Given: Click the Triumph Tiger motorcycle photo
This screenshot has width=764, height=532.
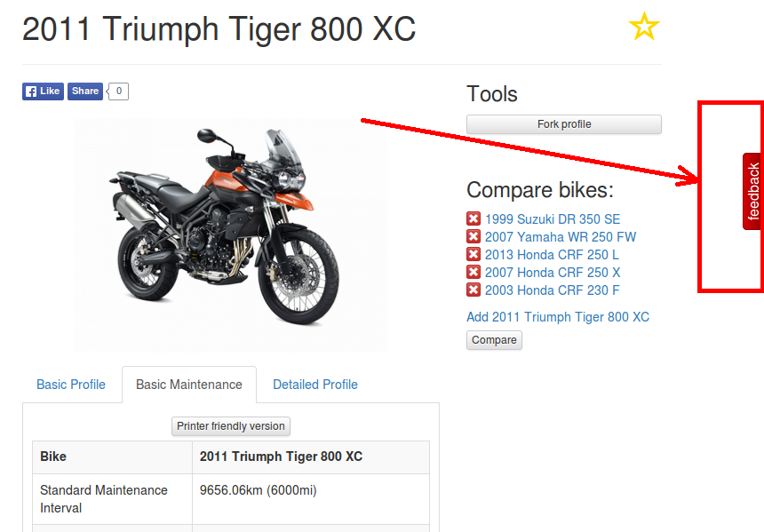Looking at the screenshot, I should [x=231, y=234].
